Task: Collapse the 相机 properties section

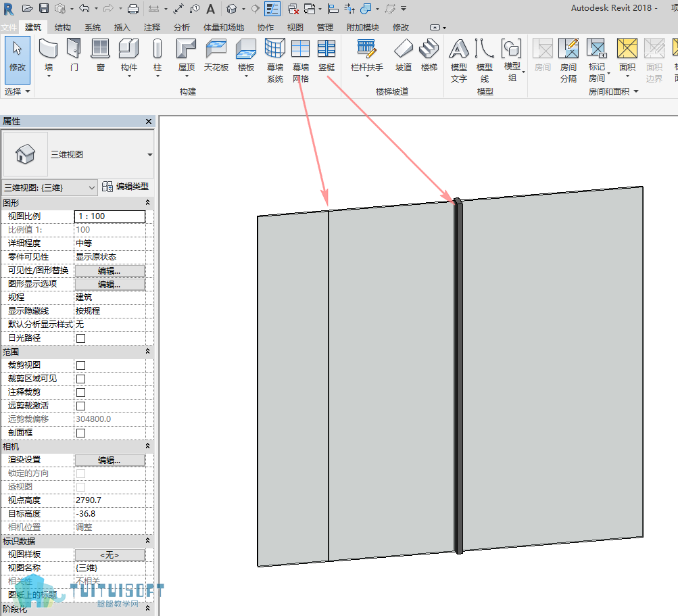Action: click(x=147, y=446)
